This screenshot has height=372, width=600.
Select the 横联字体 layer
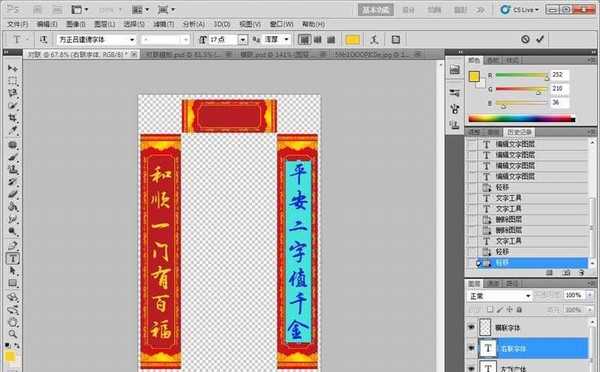click(533, 328)
